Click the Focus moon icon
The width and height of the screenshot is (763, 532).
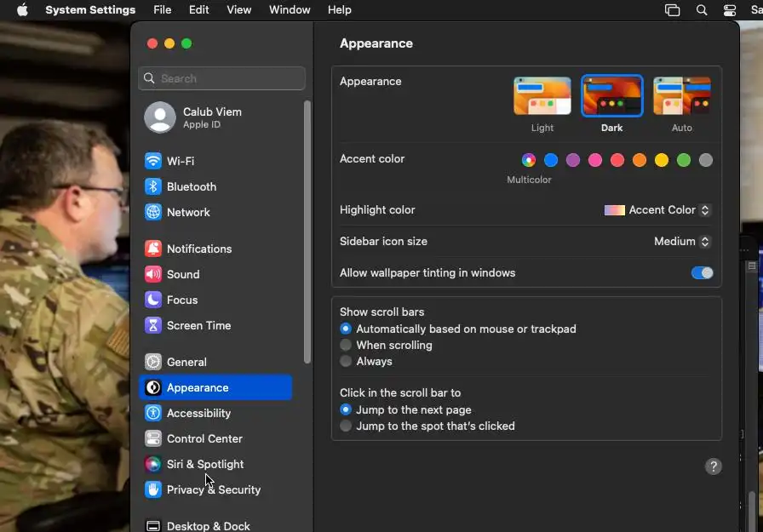[x=152, y=300]
